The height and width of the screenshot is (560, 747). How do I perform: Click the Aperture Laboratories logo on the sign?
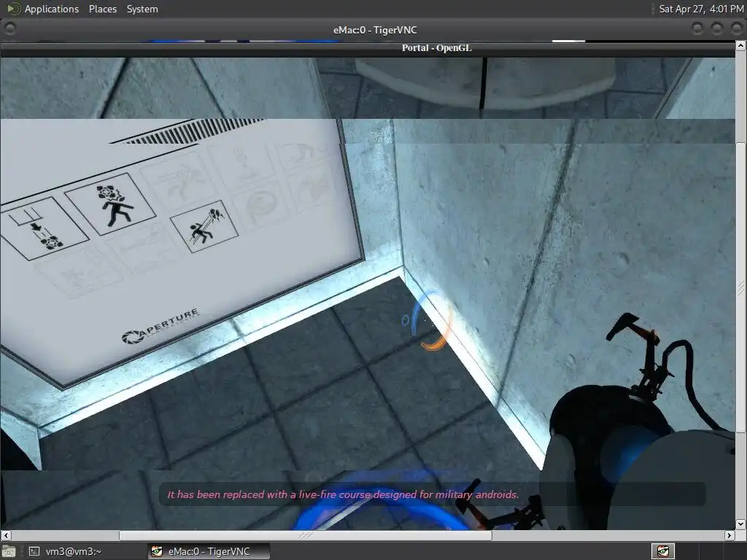click(160, 327)
